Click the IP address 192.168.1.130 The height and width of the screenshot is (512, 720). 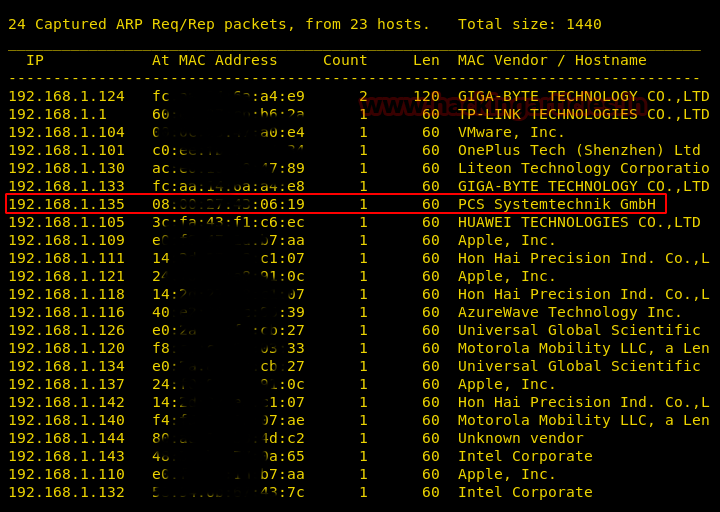[67, 168]
